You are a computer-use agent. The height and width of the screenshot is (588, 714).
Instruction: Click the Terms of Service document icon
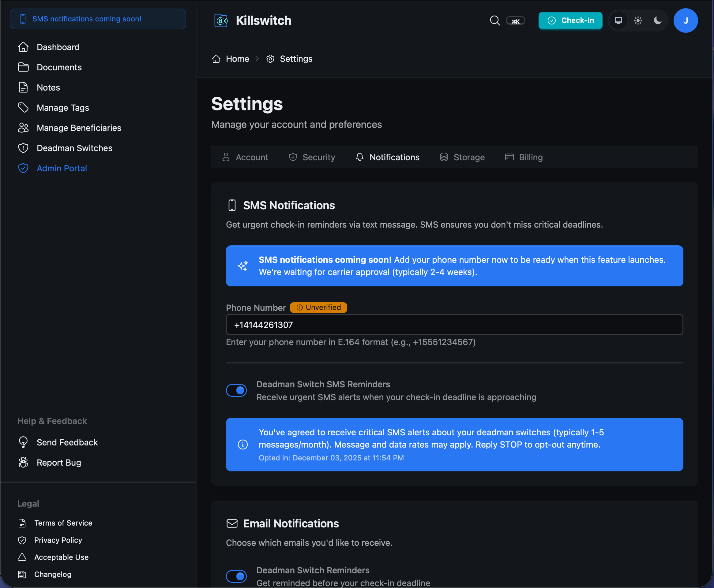click(x=22, y=523)
